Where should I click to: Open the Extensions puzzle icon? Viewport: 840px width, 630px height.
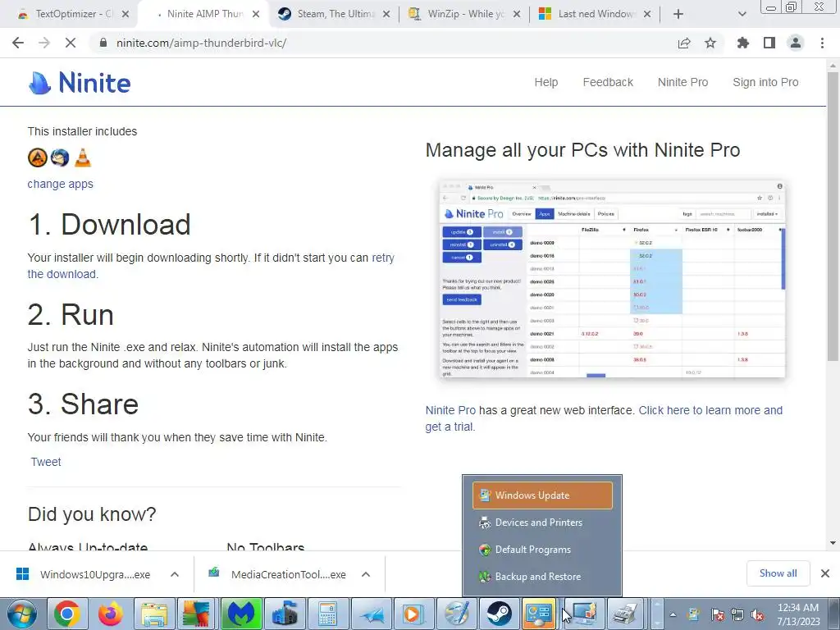[x=743, y=43]
